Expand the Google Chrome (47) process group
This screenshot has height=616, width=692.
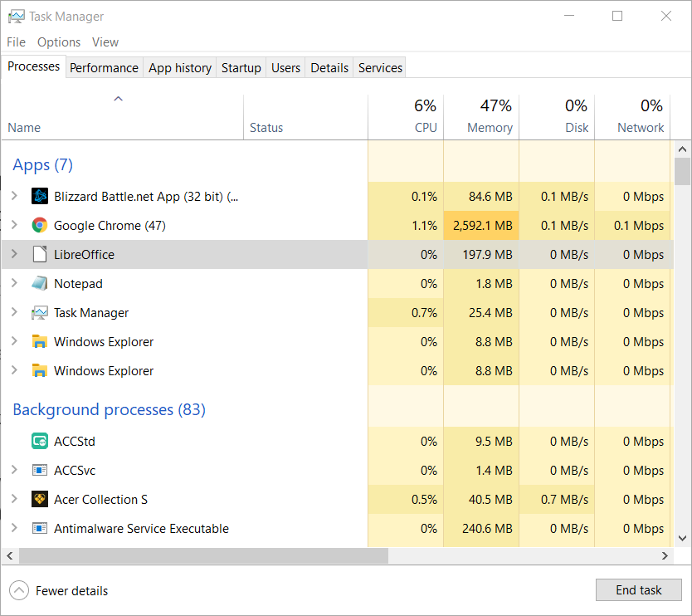click(x=14, y=225)
